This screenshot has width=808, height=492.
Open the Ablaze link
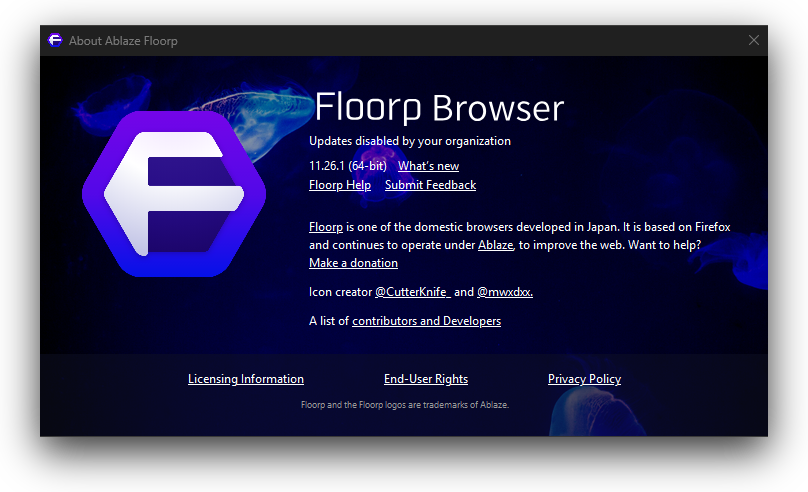(x=496, y=245)
